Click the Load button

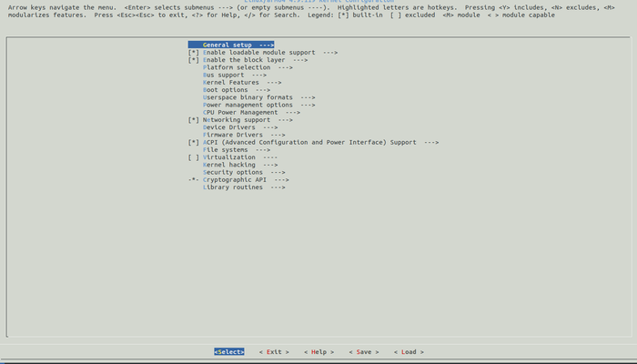409,352
